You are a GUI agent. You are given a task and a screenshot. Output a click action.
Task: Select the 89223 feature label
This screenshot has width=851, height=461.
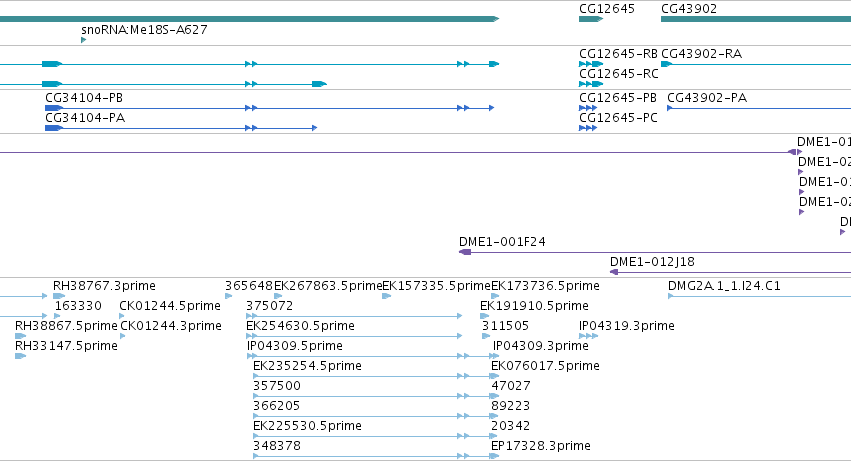click(511, 406)
